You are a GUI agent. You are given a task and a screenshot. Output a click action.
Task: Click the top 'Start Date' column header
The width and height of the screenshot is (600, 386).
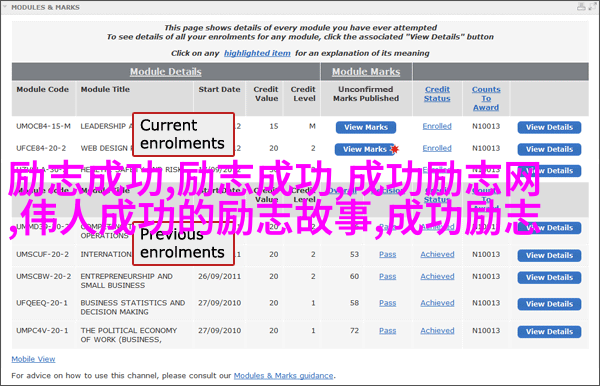(219, 89)
